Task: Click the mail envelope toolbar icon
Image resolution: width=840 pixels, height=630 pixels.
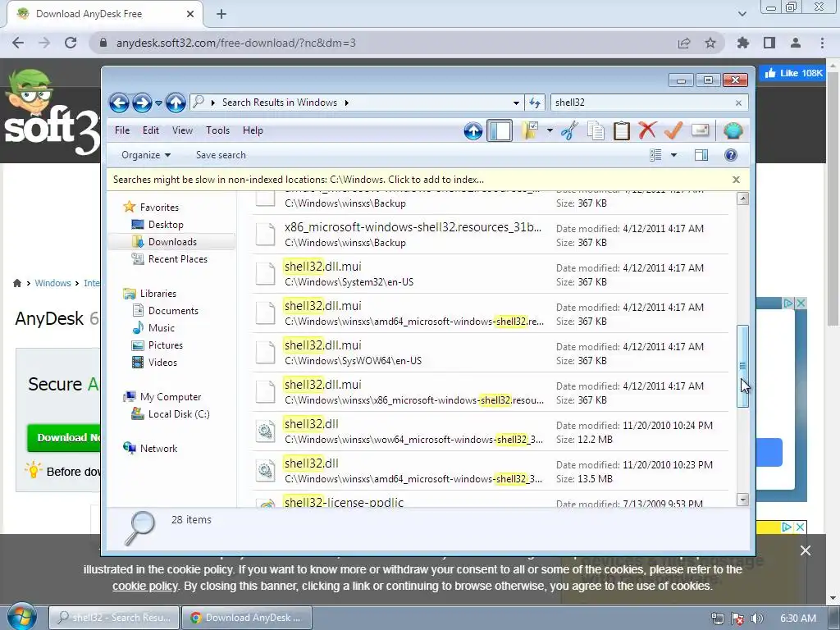Action: click(701, 130)
